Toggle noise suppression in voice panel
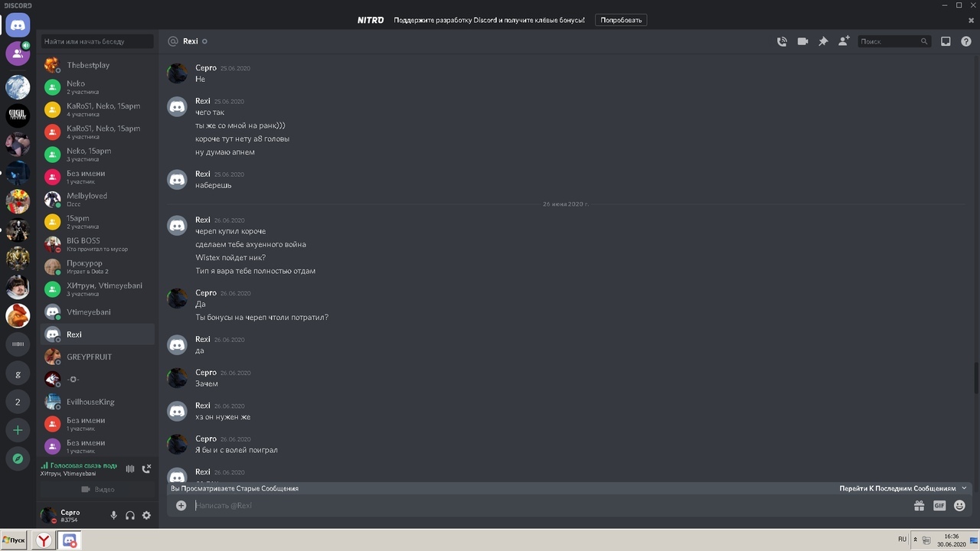The width and height of the screenshot is (980, 551). pyautogui.click(x=130, y=468)
